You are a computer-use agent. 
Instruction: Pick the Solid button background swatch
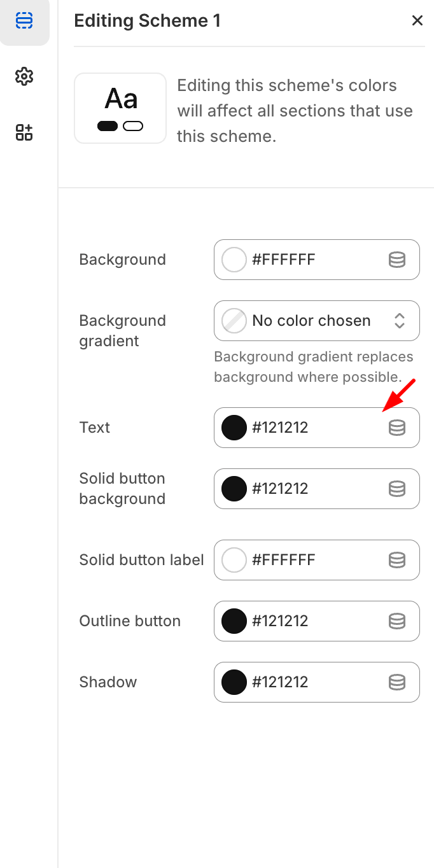[234, 489]
